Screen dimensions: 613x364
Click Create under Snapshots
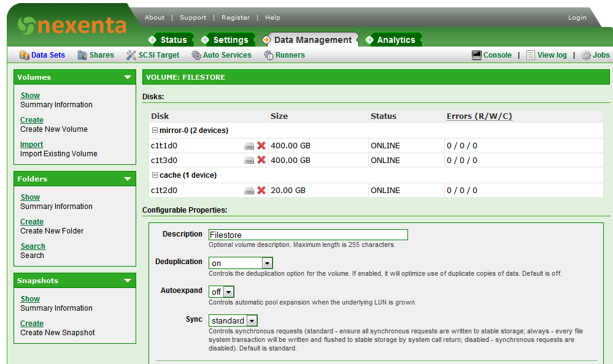point(32,324)
